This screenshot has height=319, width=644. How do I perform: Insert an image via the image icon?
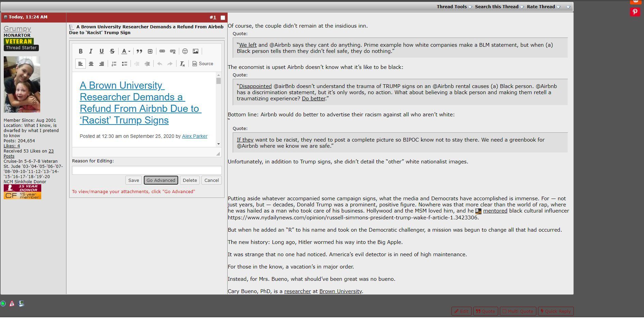click(196, 51)
